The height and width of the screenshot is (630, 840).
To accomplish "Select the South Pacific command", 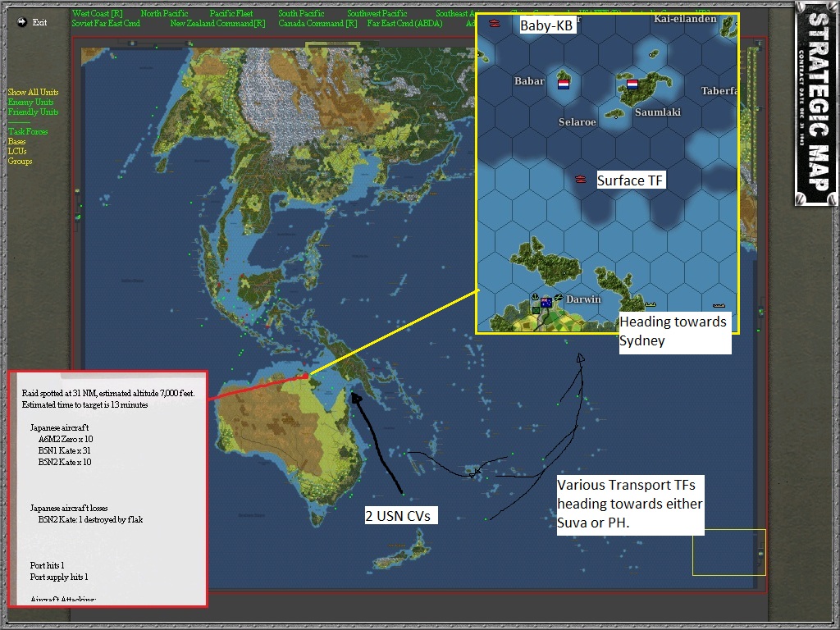I will [x=301, y=13].
